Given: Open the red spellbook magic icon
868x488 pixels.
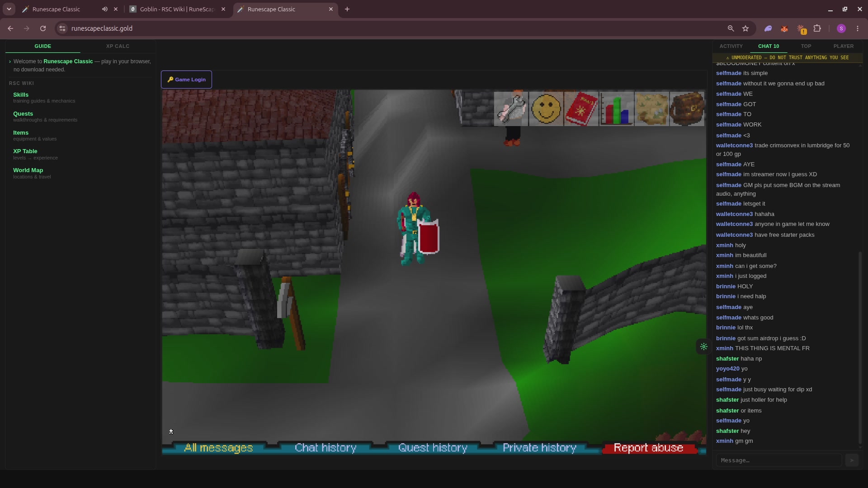Looking at the screenshot, I should 581,109.
